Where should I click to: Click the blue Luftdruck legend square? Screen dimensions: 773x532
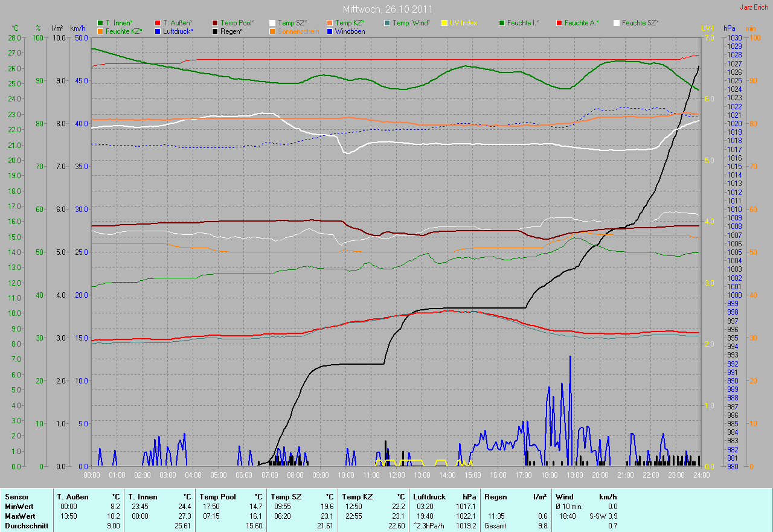[x=158, y=31]
